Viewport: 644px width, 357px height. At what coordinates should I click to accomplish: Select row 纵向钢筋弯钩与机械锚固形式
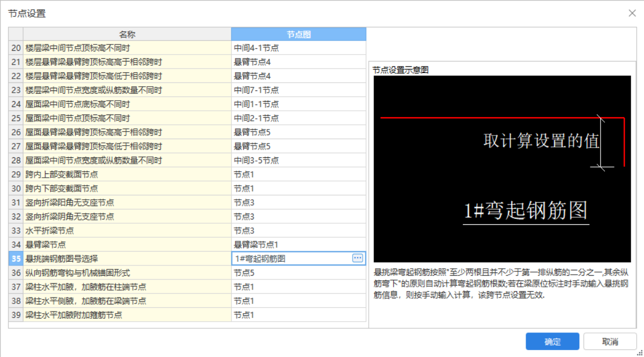click(127, 272)
